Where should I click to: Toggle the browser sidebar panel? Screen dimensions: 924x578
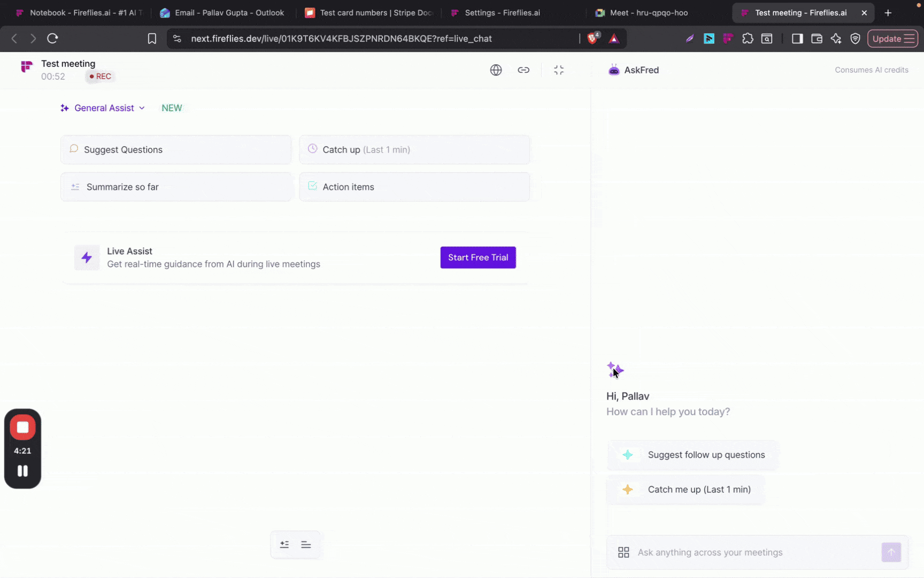click(797, 39)
